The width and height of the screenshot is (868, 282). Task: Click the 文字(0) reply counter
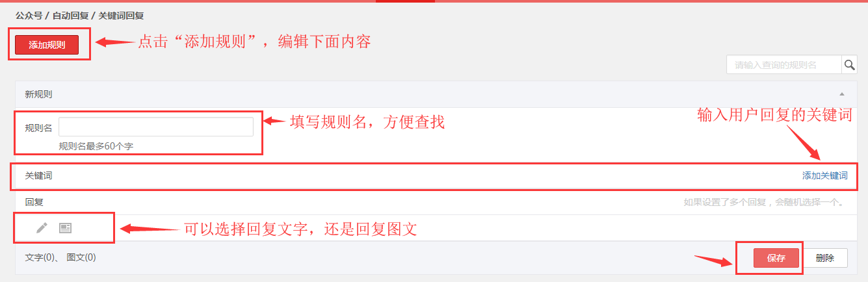40,257
